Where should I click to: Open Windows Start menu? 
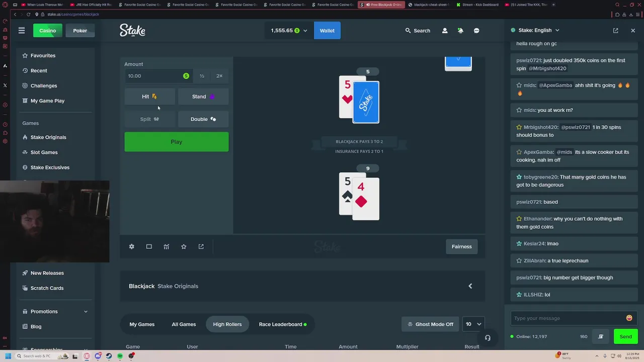click(8, 356)
